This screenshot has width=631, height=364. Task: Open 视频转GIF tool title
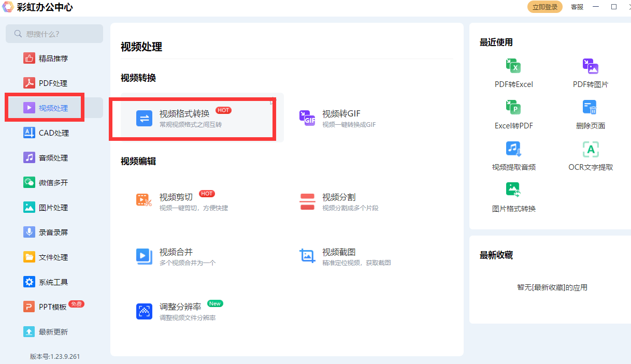pos(341,114)
